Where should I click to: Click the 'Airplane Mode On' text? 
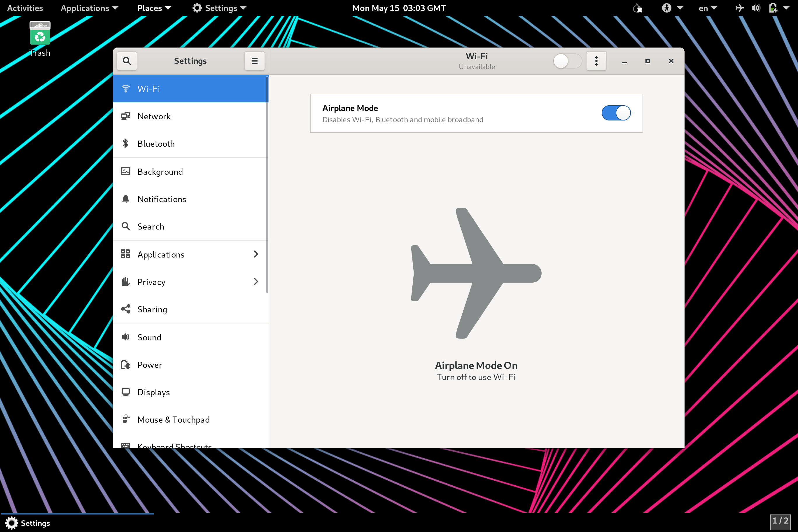(x=476, y=365)
